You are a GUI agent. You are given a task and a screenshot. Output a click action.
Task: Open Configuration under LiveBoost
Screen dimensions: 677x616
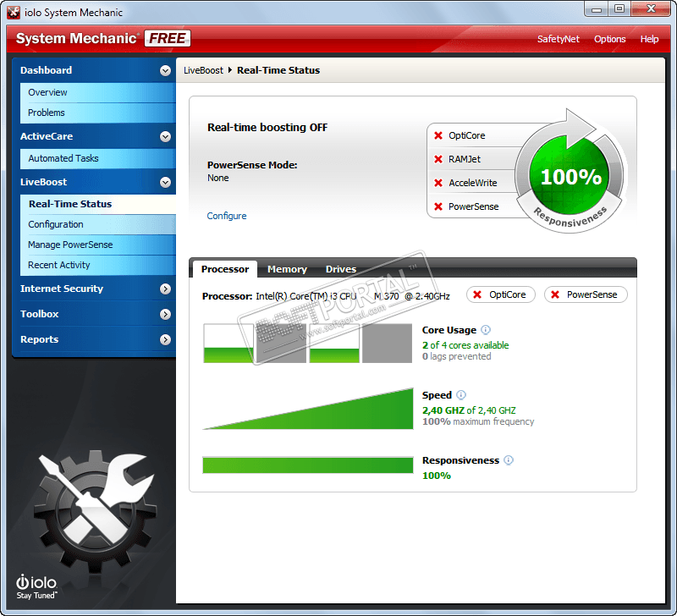(98, 224)
